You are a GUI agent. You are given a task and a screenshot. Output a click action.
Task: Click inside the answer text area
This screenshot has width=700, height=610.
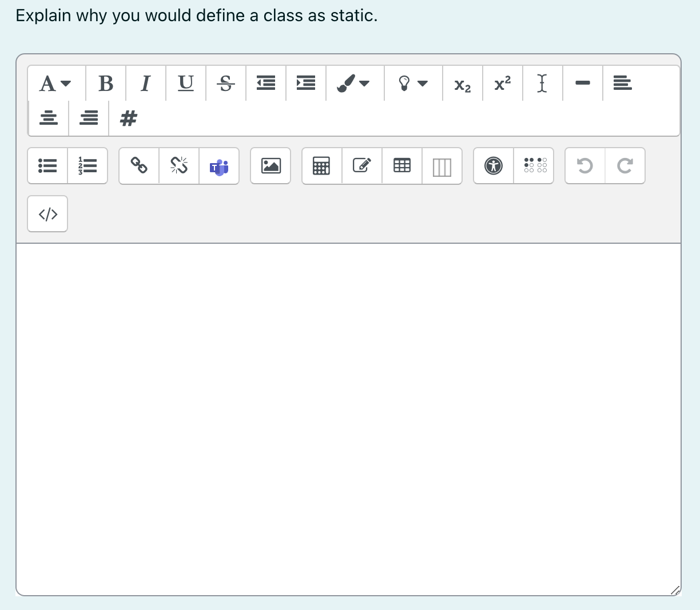[348, 419]
